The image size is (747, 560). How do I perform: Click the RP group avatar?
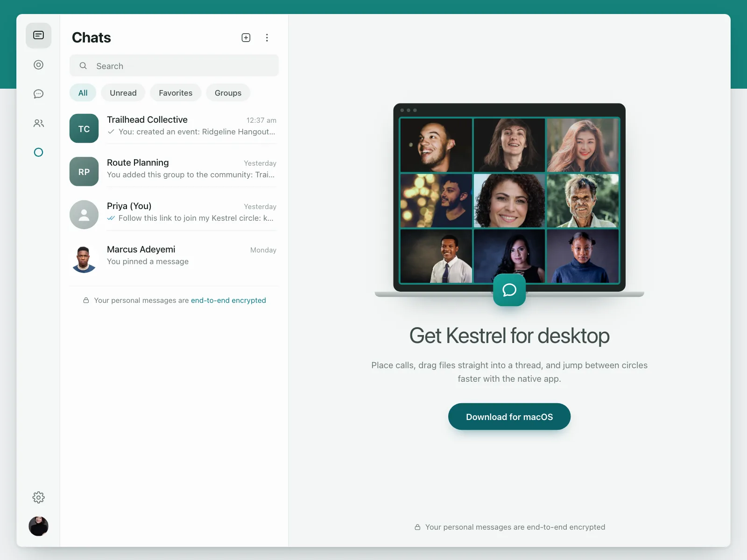[x=84, y=171]
